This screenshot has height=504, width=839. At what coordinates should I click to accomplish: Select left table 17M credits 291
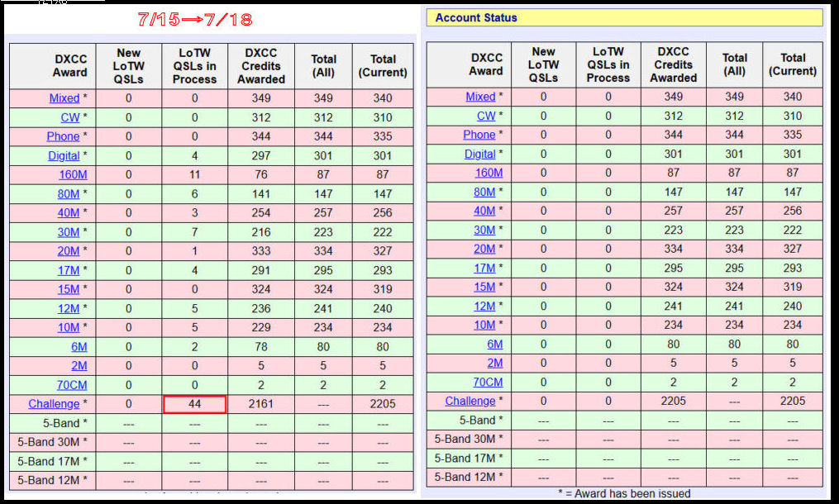pyautogui.click(x=261, y=271)
